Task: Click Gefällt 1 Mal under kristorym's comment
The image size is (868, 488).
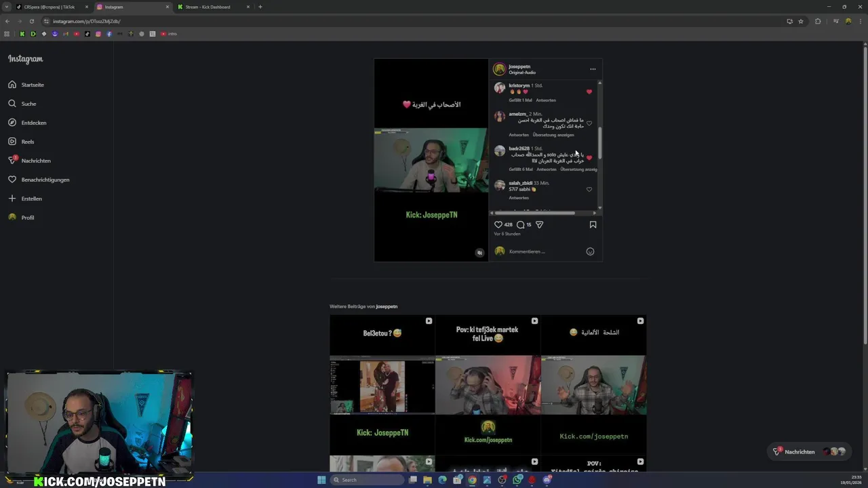Action: [520, 100]
